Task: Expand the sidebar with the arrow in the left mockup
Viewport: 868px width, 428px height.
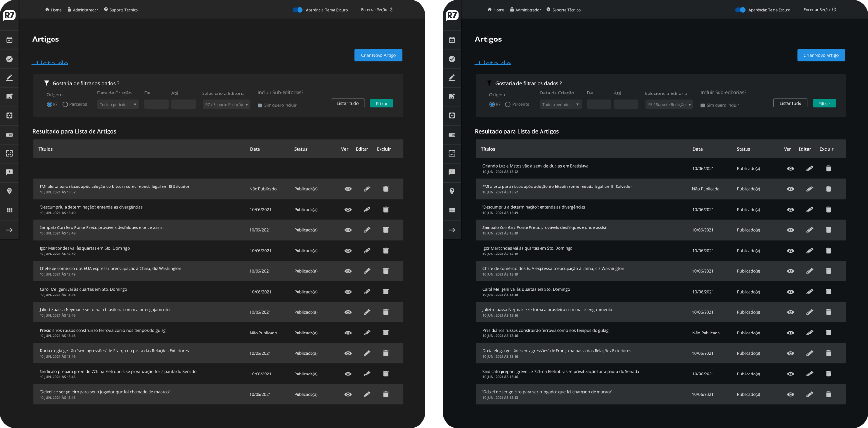Action: [9, 230]
